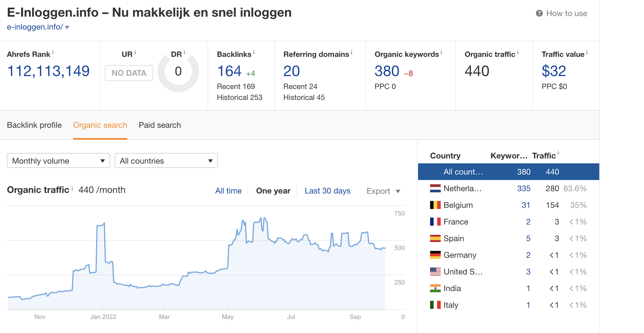
Task: Show All time traffic range
Action: pyautogui.click(x=229, y=191)
